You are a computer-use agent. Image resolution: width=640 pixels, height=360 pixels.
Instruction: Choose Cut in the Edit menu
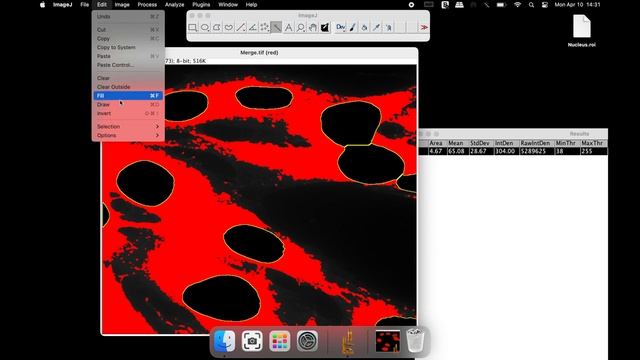(128, 30)
